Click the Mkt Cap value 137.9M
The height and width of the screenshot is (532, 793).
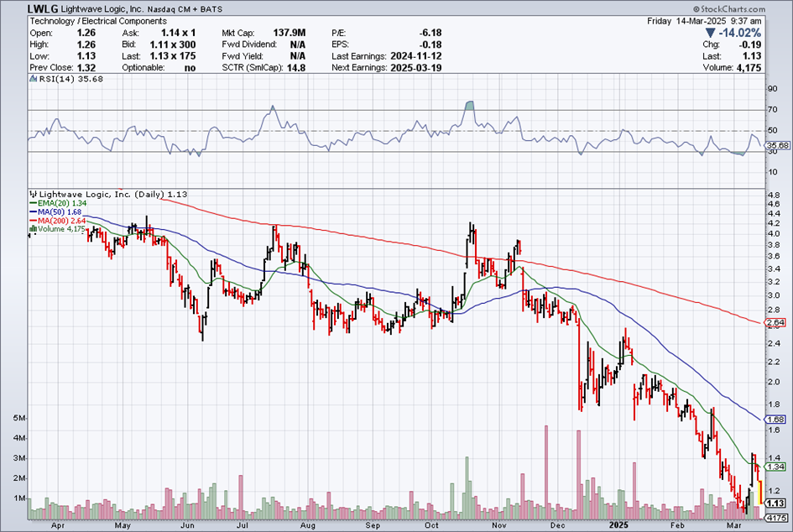[290, 33]
